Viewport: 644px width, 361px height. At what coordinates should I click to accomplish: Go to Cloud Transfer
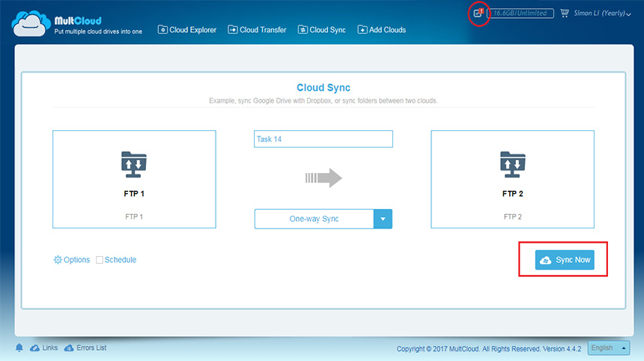pyautogui.click(x=257, y=29)
